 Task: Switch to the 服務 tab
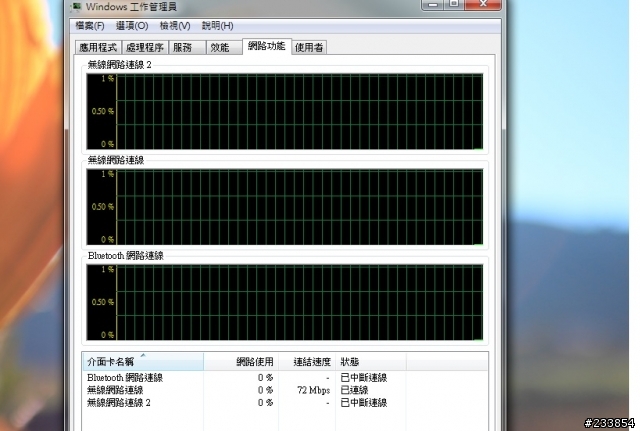(187, 47)
